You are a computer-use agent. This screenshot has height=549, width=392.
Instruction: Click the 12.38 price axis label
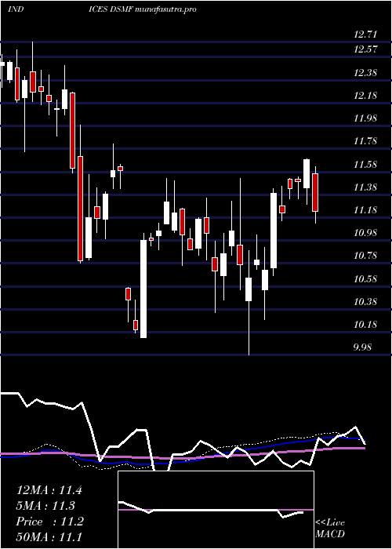pyautogui.click(x=365, y=73)
